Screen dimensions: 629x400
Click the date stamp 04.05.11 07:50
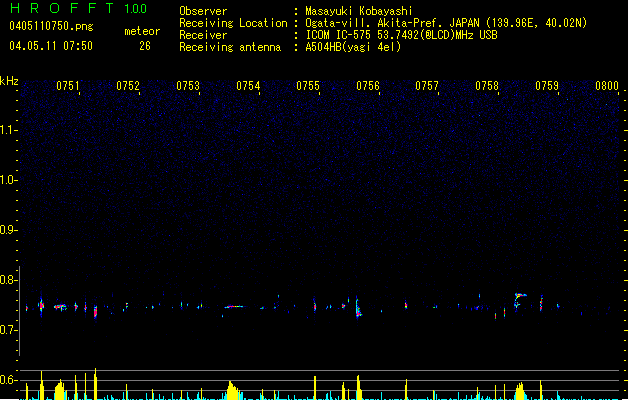[x=51, y=46]
